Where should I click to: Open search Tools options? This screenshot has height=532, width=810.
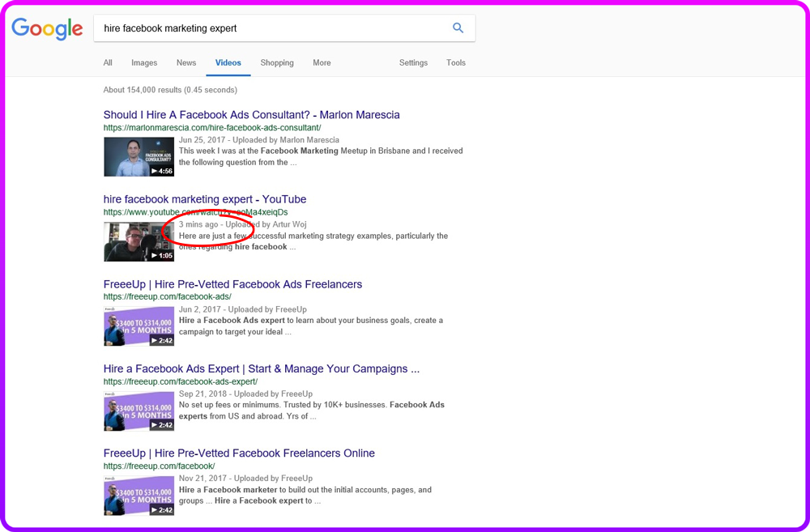455,62
